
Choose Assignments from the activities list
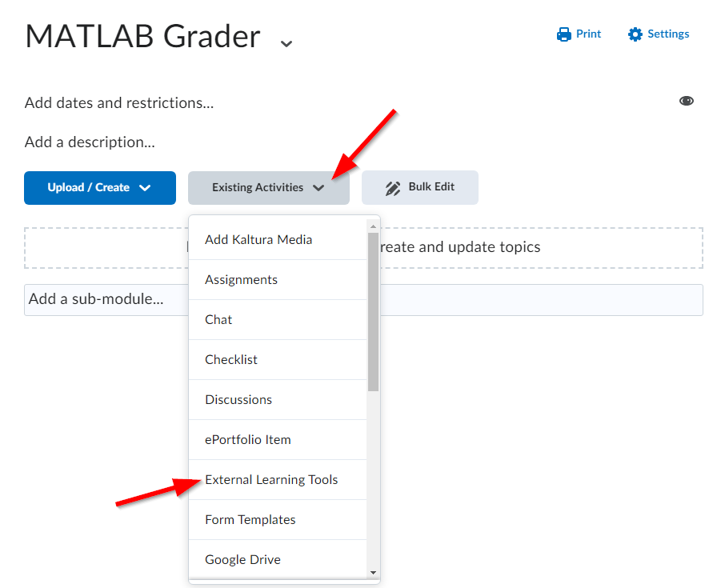point(278,280)
